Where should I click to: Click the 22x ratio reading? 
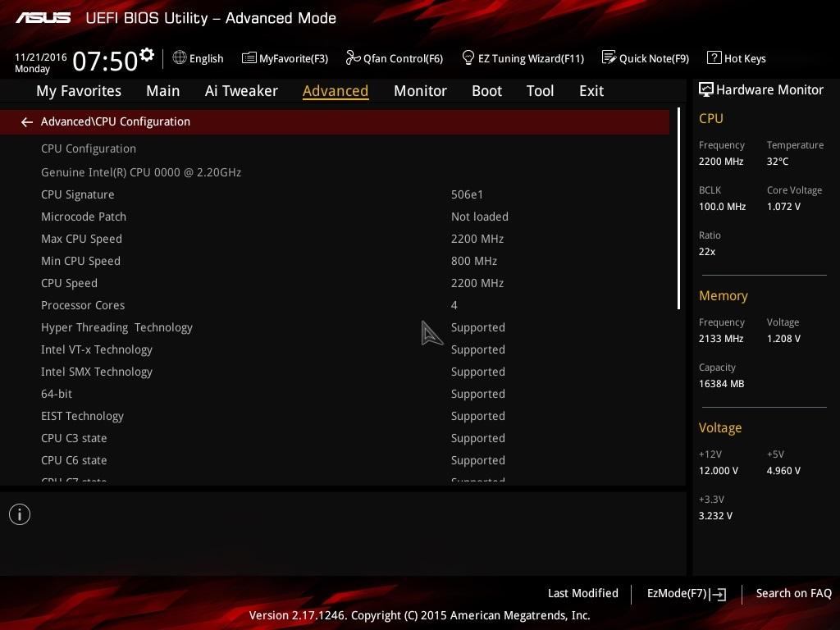tap(706, 251)
